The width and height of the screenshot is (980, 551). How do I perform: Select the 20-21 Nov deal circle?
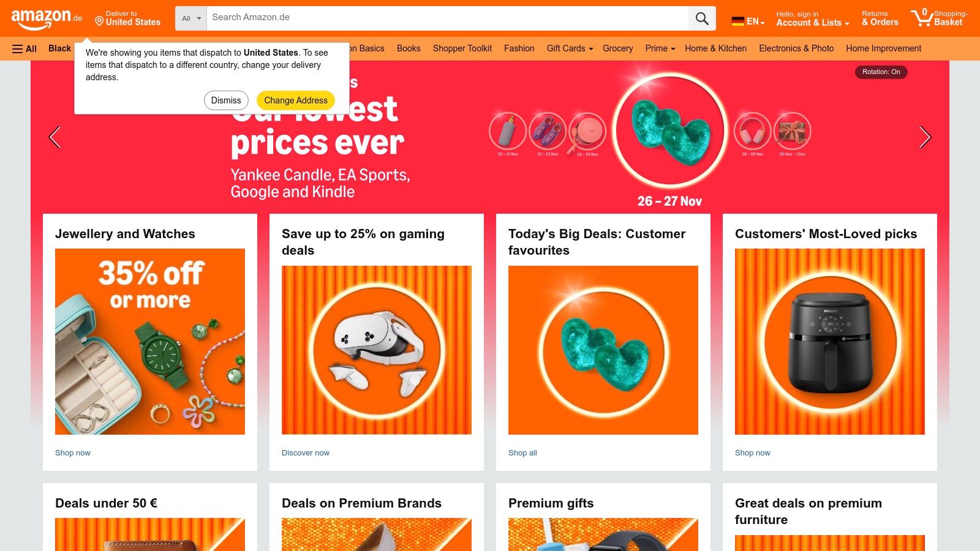point(508,131)
